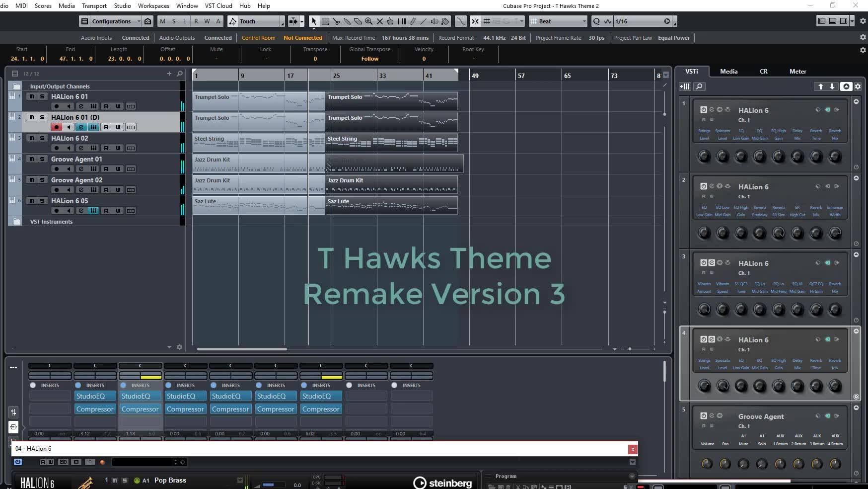868x489 pixels.
Task: Open the MIDI menu
Action: coord(21,5)
